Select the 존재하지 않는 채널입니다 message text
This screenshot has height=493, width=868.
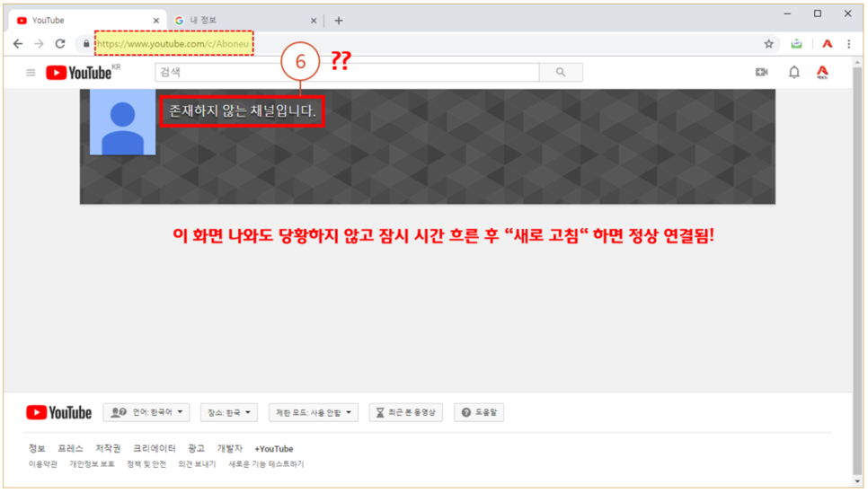[x=242, y=111]
